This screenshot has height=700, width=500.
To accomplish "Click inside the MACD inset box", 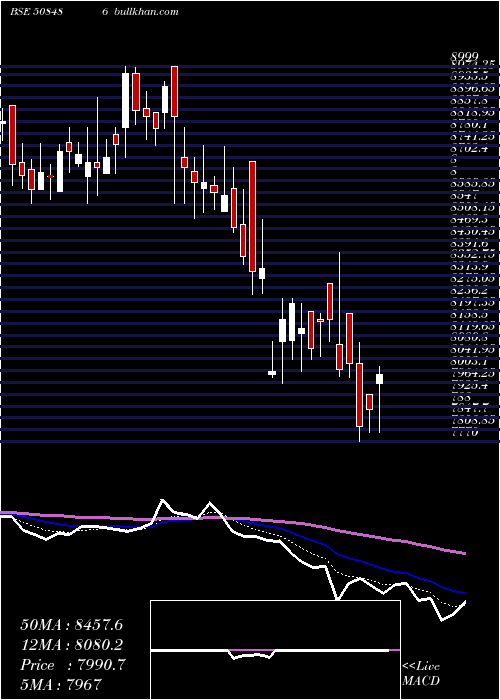I will tap(275, 650).
